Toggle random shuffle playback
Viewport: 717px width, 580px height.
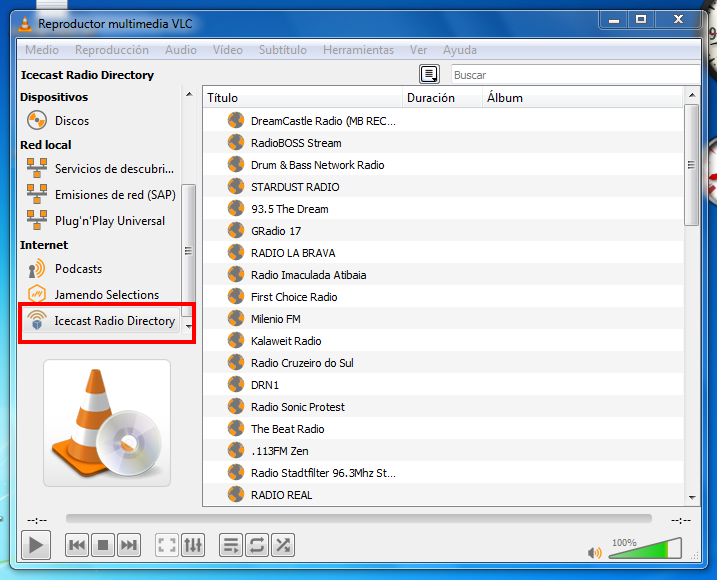283,545
